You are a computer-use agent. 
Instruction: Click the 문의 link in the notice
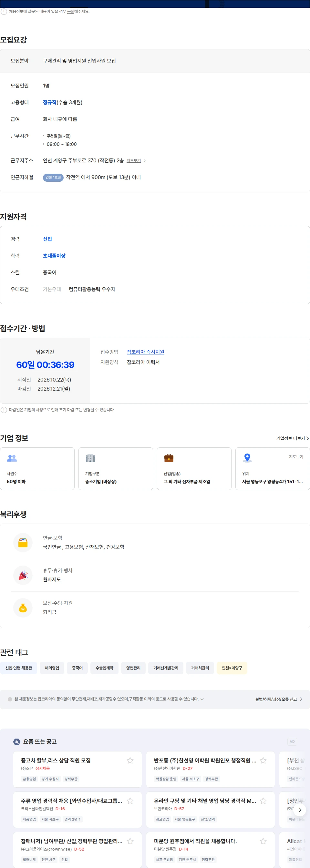point(70,11)
